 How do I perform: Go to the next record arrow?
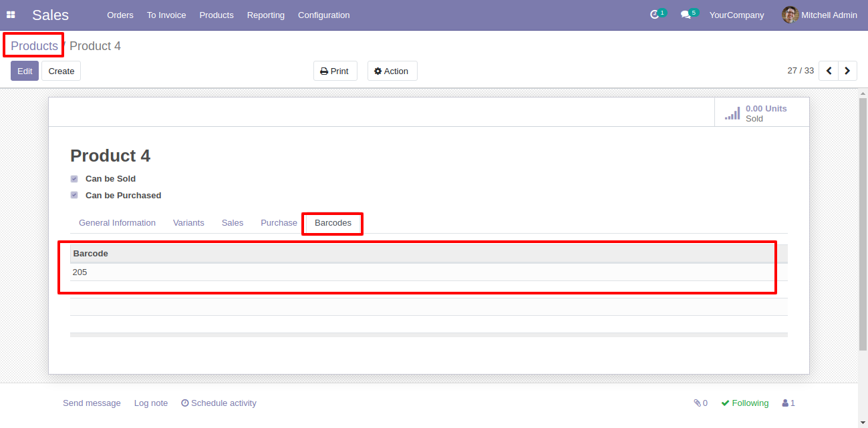pos(848,71)
